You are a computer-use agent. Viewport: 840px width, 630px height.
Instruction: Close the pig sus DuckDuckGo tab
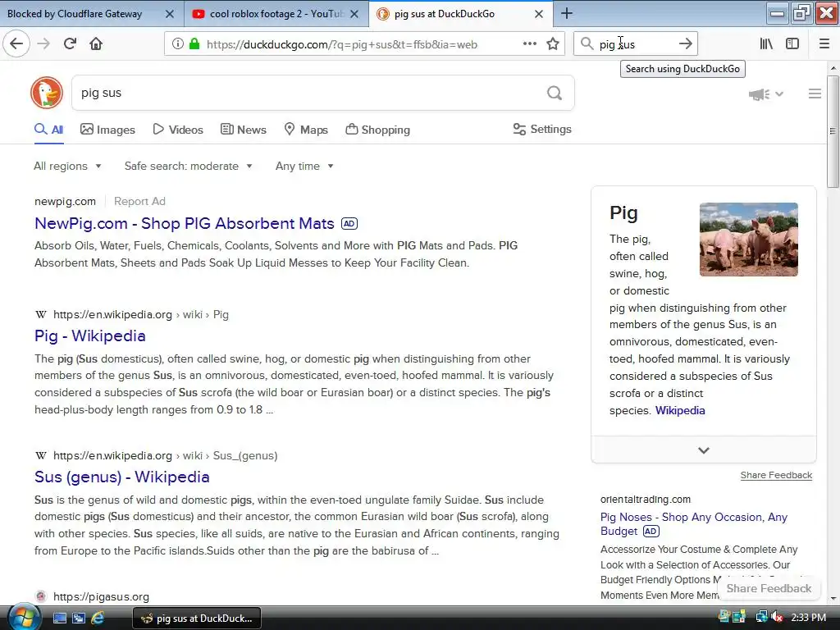point(539,14)
